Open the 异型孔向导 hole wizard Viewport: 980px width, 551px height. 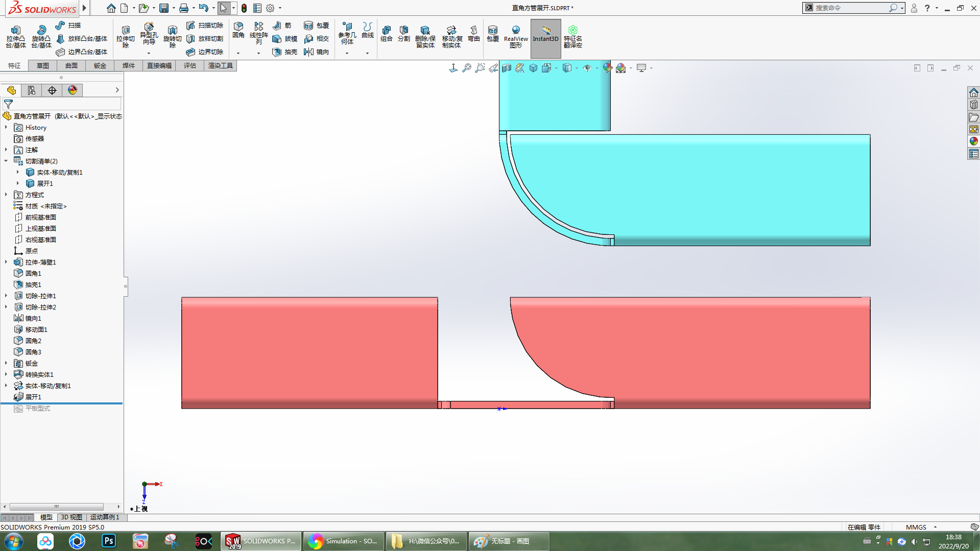pyautogui.click(x=149, y=35)
